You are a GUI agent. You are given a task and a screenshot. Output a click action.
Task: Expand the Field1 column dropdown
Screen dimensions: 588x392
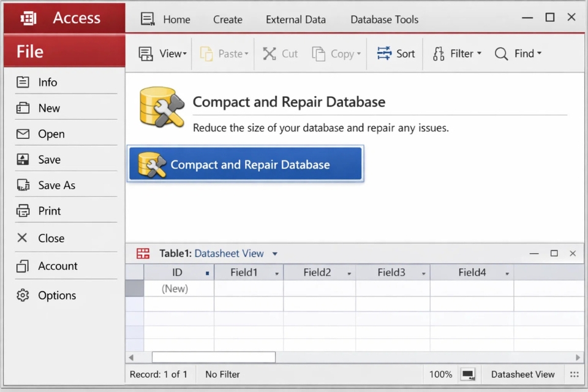pos(277,273)
